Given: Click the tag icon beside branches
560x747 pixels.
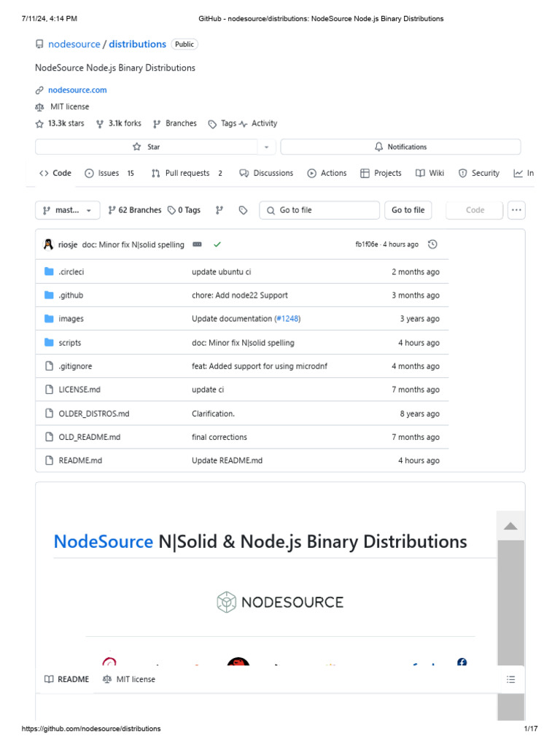Looking at the screenshot, I should pyautogui.click(x=243, y=210).
